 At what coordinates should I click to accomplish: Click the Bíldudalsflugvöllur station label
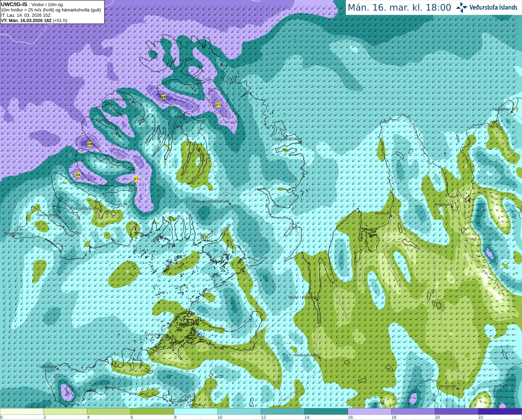click(85, 208)
